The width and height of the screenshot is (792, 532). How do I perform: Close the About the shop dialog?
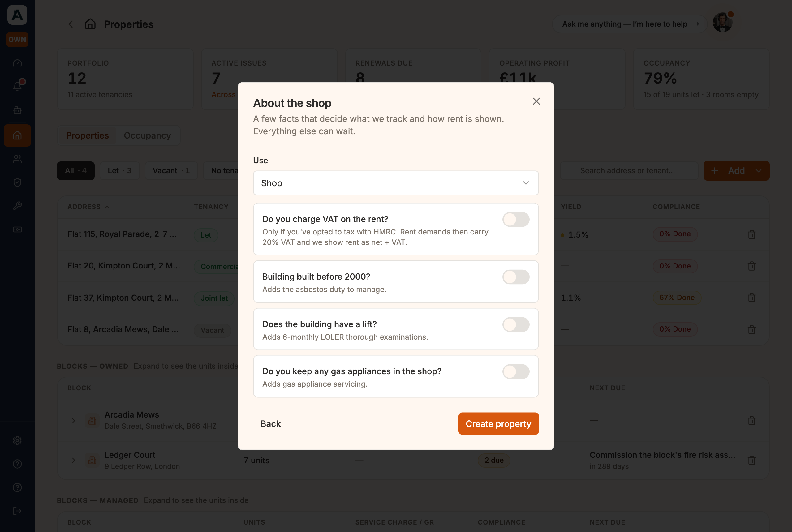tap(536, 101)
